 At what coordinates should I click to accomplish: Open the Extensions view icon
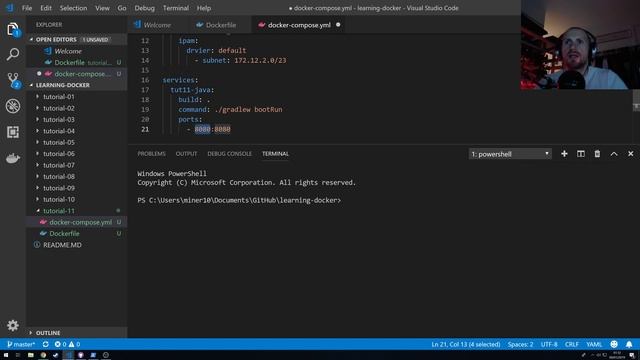(x=13, y=132)
